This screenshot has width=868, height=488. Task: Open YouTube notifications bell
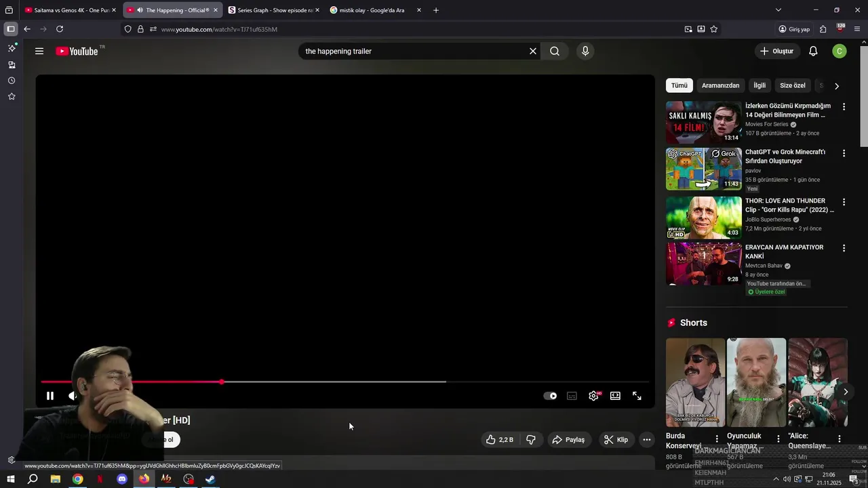(x=813, y=51)
